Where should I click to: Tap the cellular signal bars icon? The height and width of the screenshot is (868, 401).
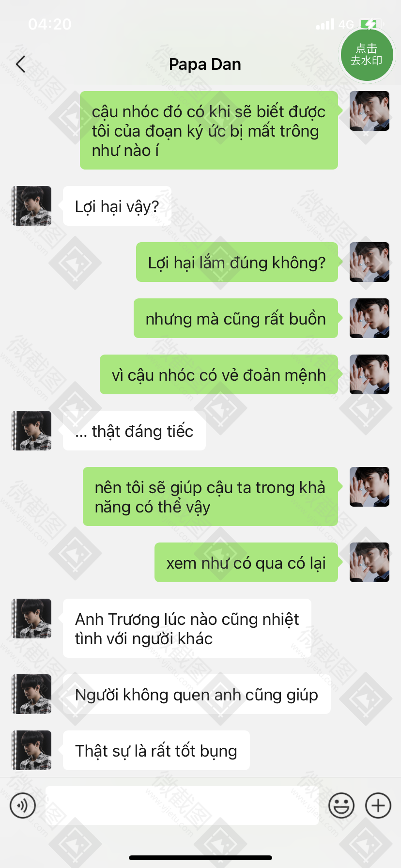coord(325,24)
